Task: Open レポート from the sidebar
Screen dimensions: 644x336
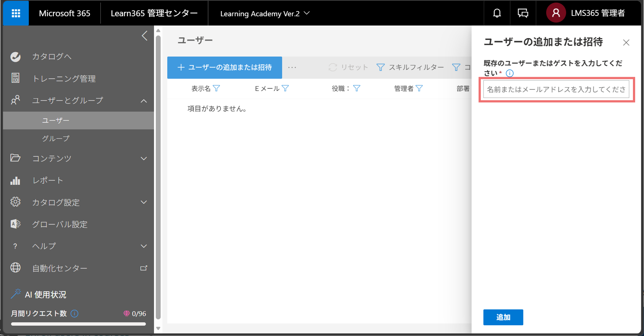Action: point(48,180)
